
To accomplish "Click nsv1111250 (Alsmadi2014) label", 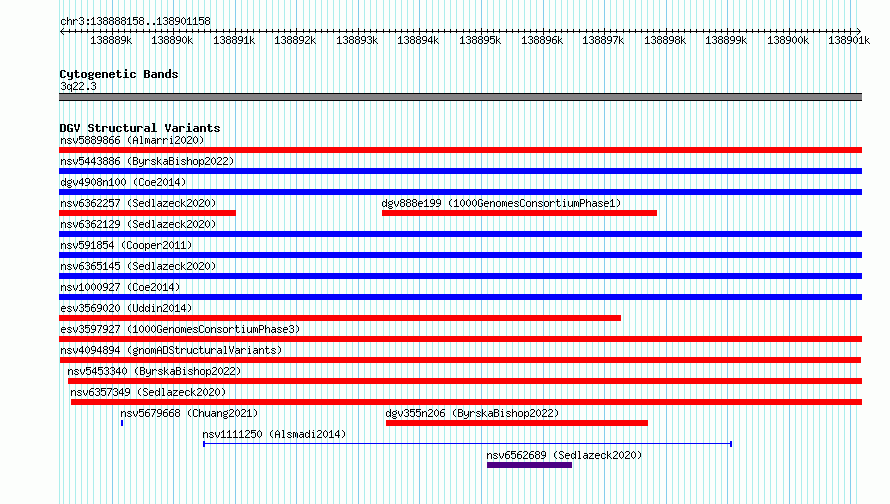I will click(274, 434).
